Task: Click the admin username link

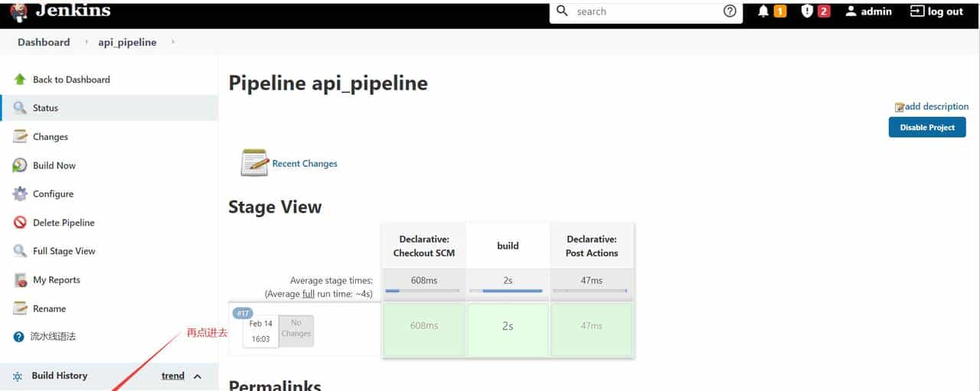Action: tap(876, 11)
